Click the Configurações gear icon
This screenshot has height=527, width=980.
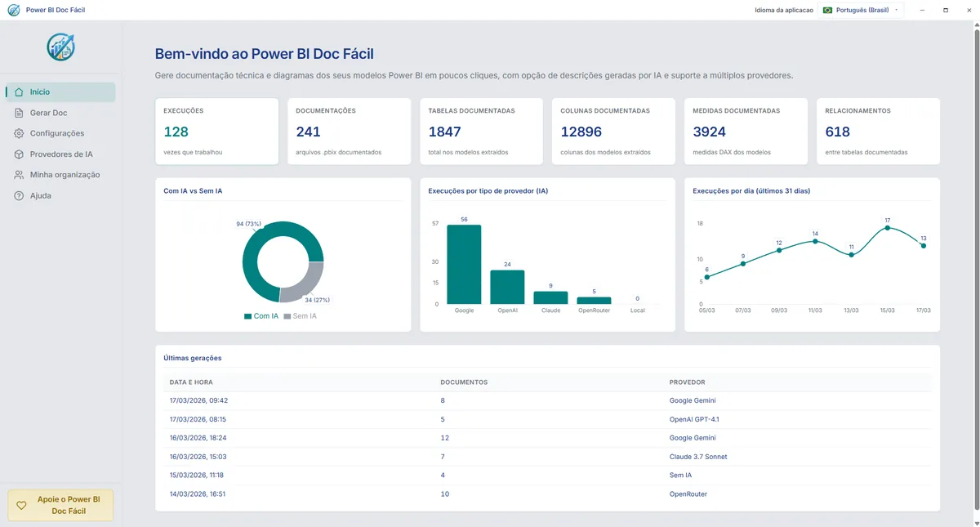19,133
